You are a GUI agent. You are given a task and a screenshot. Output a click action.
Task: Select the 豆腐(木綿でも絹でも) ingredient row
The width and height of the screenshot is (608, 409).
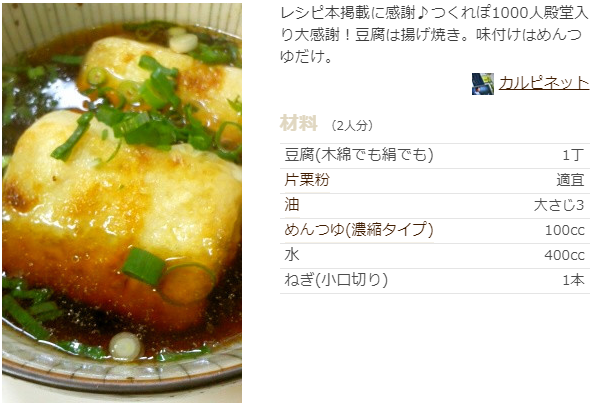tap(435, 155)
